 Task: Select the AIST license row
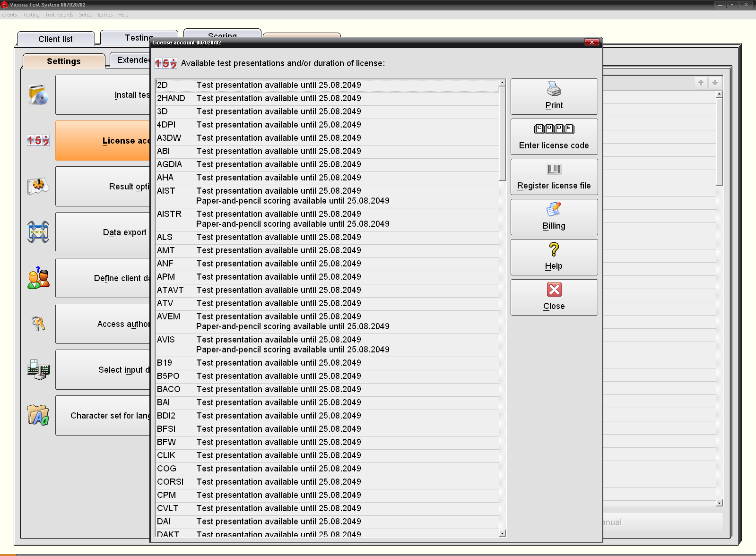327,196
